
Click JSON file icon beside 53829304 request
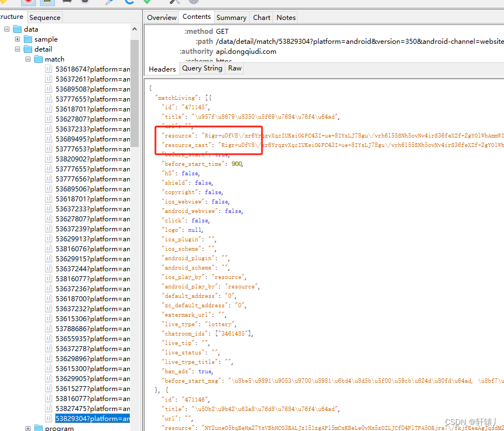tap(48, 418)
